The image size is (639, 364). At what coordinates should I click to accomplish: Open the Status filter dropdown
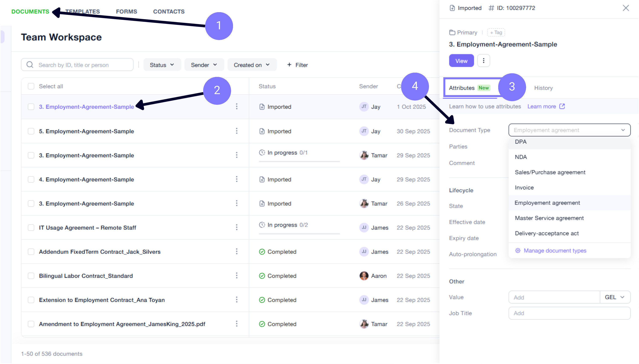(162, 65)
